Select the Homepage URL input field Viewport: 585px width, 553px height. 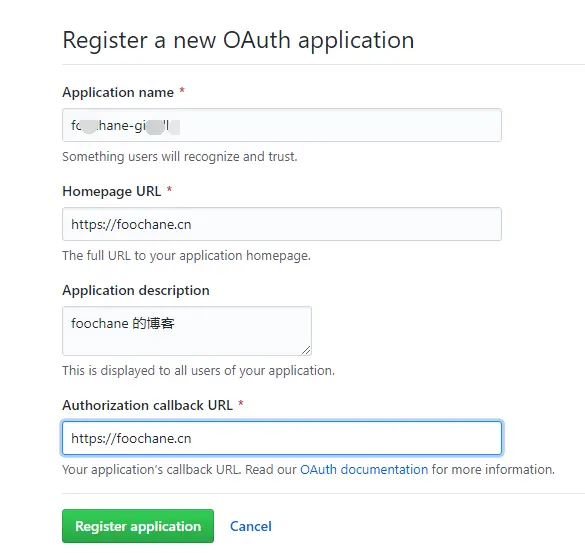point(282,224)
